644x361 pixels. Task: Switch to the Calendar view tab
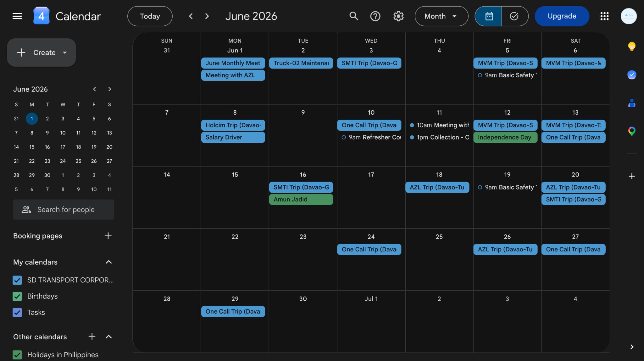point(489,16)
